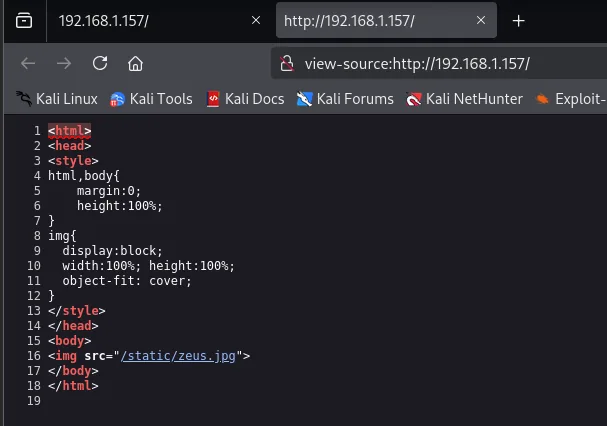
Task: Open the Exploit- bookmark
Action: coord(570,99)
